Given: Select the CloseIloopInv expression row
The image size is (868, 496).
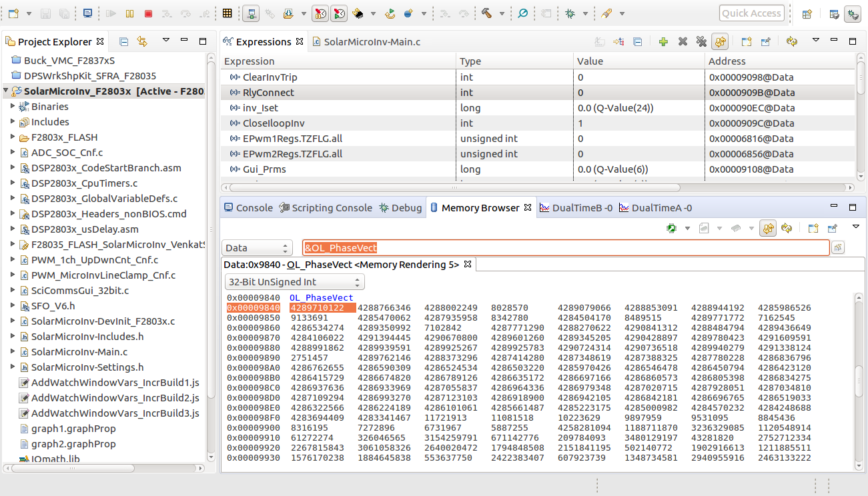Looking at the screenshot, I should [x=274, y=123].
